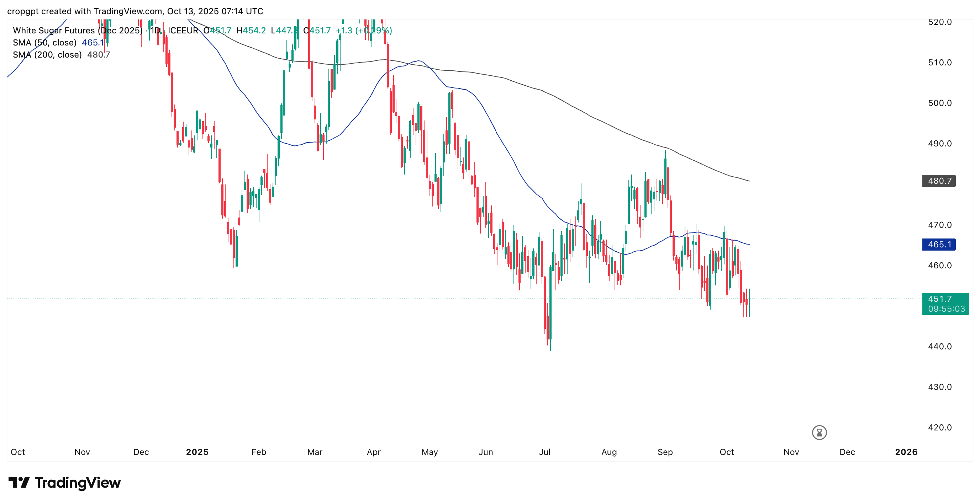Click the 480.7 gray price label
Image resolution: width=980 pixels, height=504 pixels.
938,181
